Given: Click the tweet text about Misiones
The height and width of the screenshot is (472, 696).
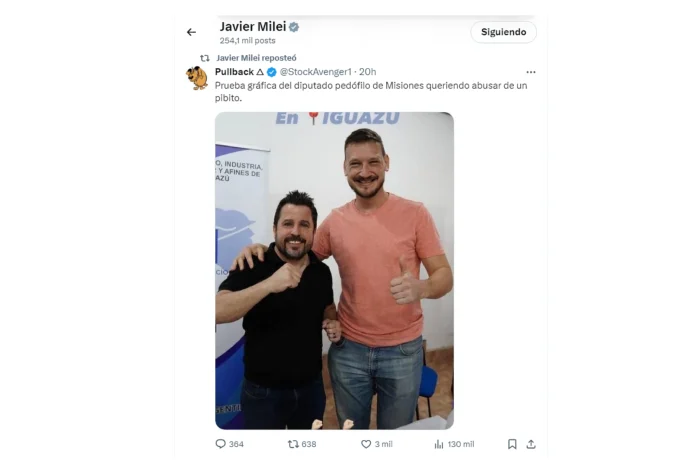Looking at the screenshot, I should (x=371, y=91).
